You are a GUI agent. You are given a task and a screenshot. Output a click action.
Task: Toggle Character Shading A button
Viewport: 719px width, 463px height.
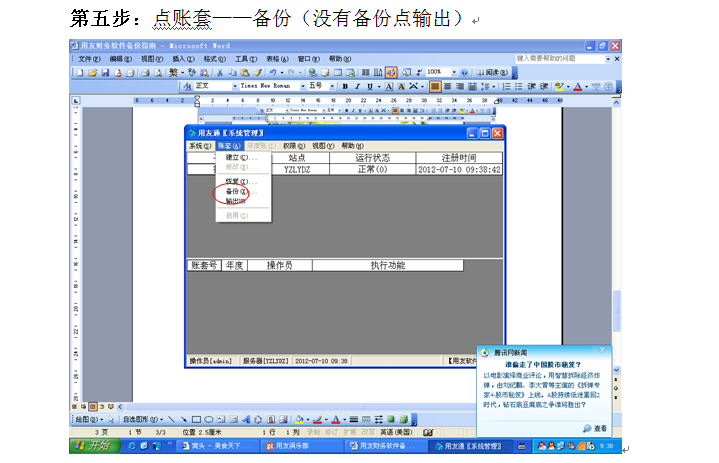pos(401,86)
